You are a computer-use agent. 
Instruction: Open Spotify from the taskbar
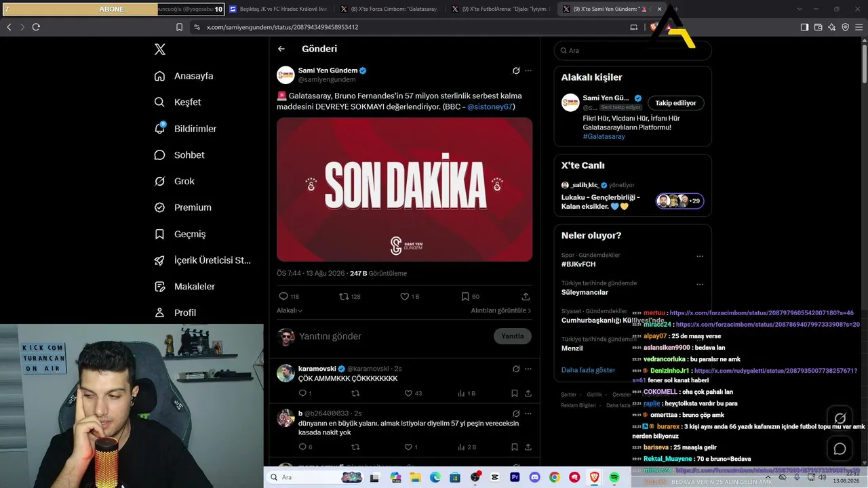pyautogui.click(x=614, y=477)
